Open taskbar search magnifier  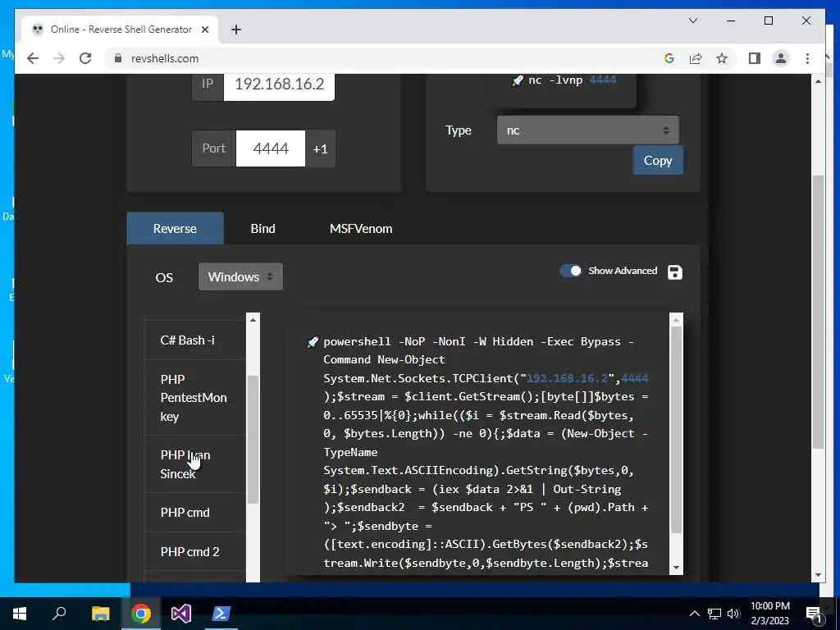point(59,614)
